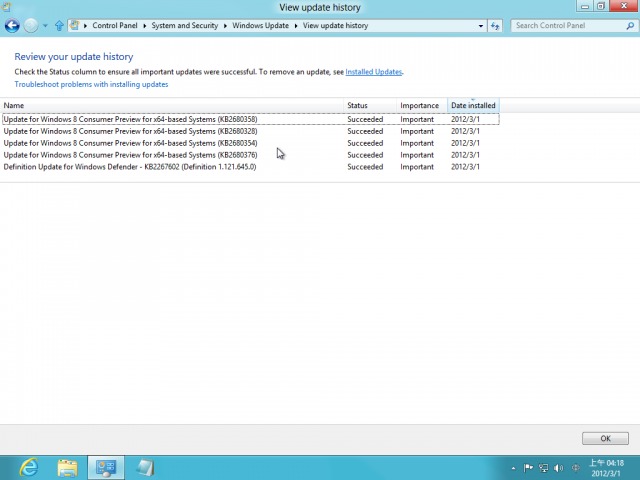Launch Internet Explorer from taskbar
Image resolution: width=640 pixels, height=480 pixels.
click(x=29, y=468)
